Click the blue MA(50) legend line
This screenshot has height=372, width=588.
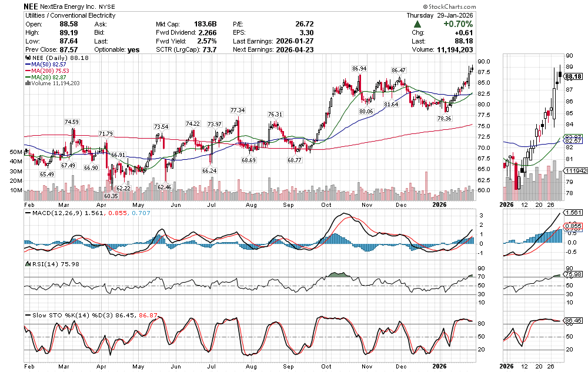[x=28, y=65]
